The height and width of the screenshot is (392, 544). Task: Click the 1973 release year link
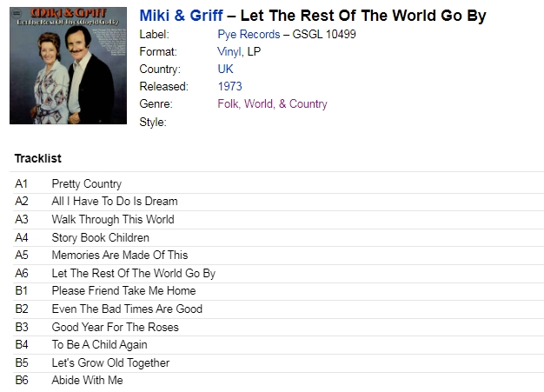229,86
